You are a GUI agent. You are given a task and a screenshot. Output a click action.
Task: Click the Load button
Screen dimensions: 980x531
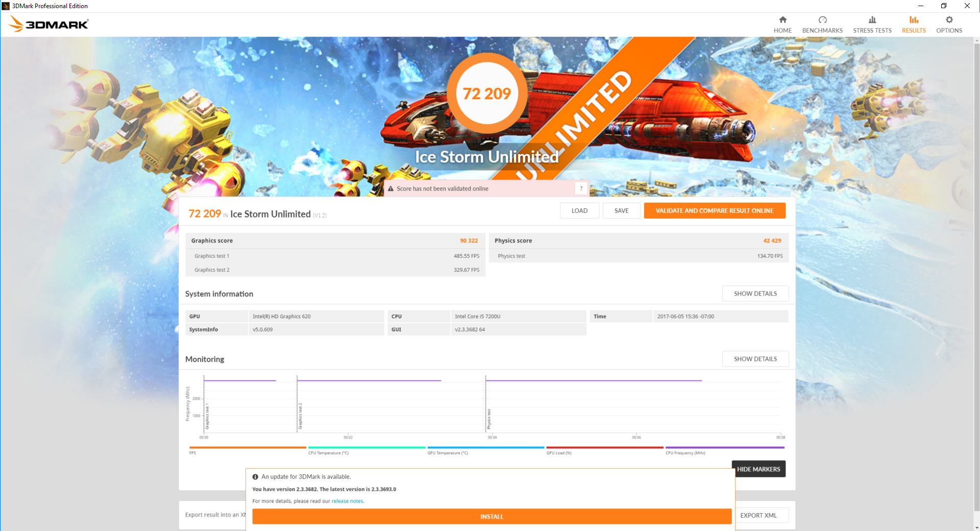pos(579,210)
